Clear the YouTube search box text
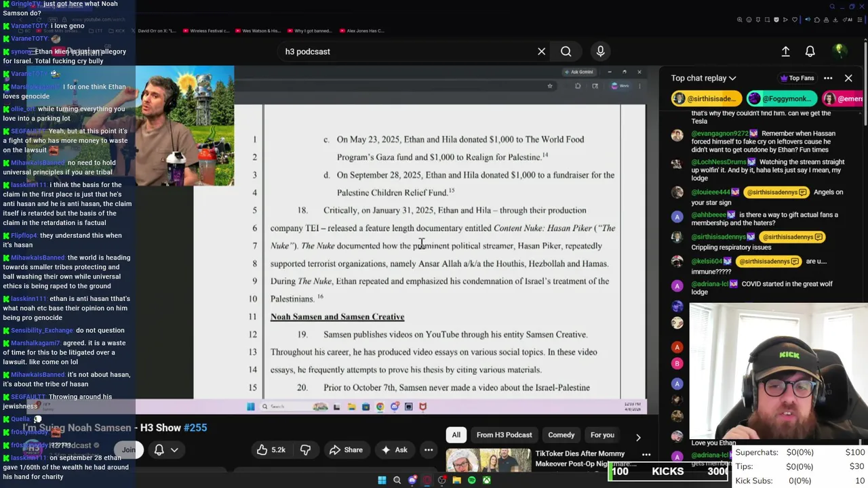The width and height of the screenshot is (868, 488). tap(541, 52)
